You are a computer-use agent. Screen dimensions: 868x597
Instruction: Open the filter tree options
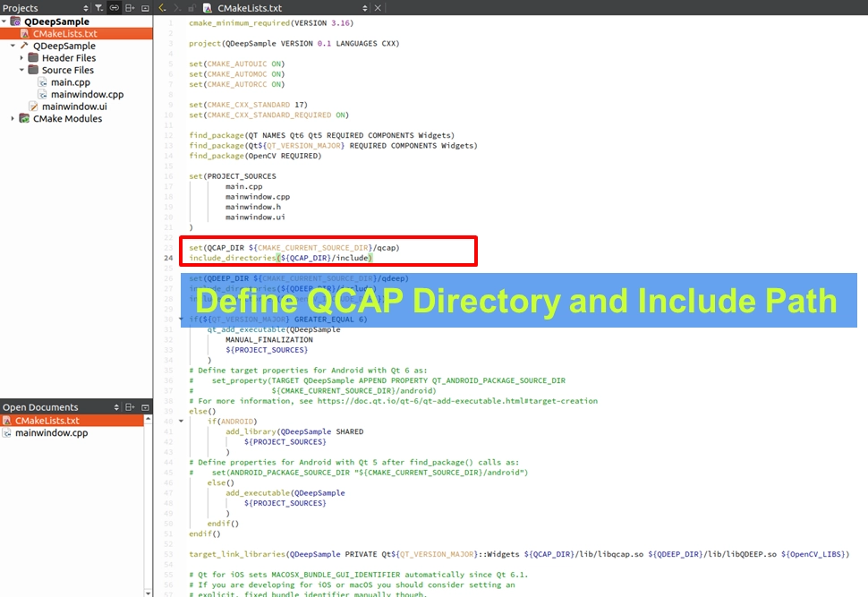(x=99, y=8)
